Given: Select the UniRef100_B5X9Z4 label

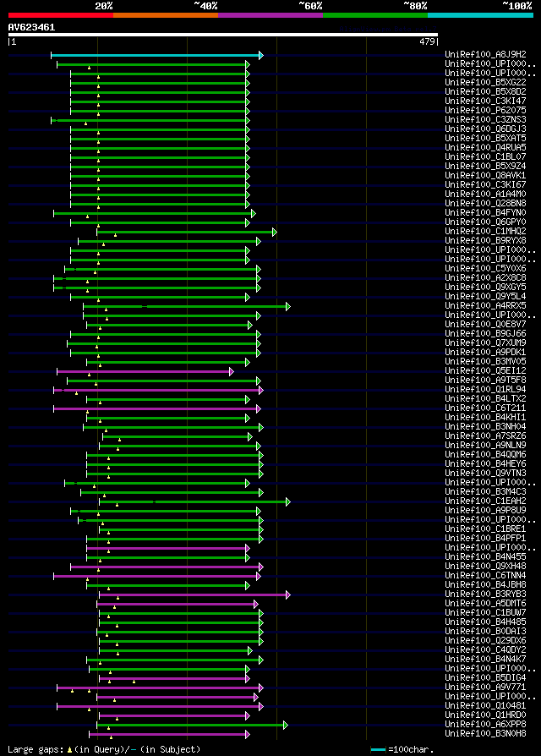Looking at the screenshot, I should tap(485, 167).
